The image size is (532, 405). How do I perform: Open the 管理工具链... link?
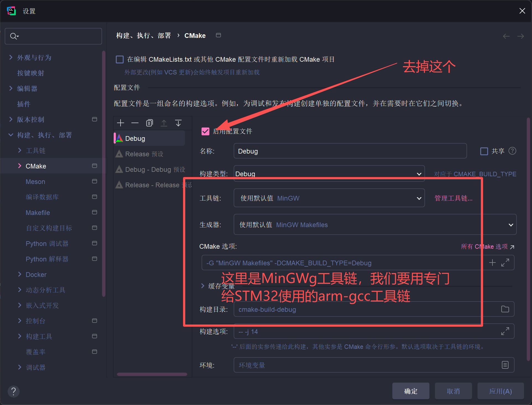453,198
